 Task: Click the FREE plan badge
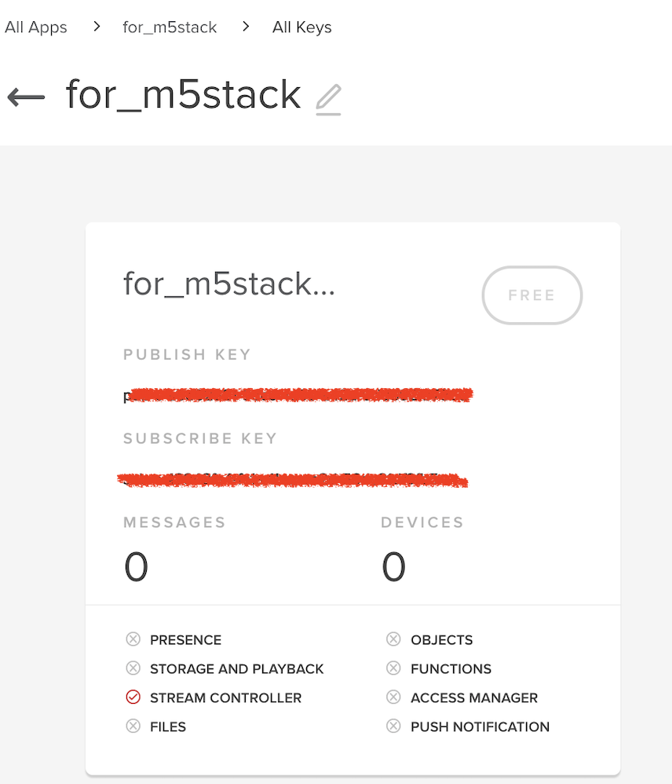(x=531, y=295)
